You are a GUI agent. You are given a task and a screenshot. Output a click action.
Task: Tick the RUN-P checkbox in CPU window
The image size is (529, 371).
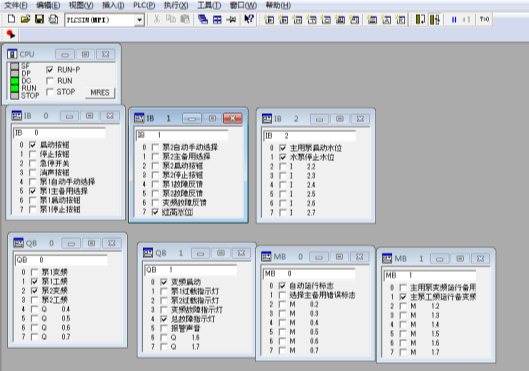coord(50,70)
